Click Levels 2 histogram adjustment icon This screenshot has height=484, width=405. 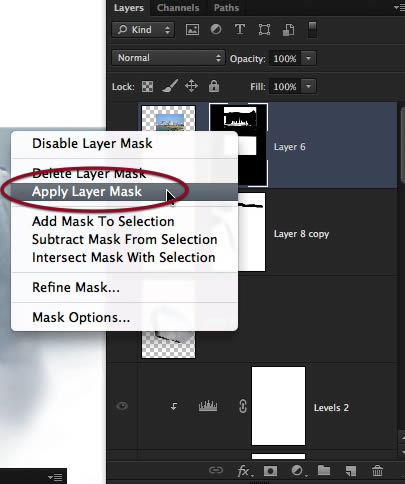208,406
